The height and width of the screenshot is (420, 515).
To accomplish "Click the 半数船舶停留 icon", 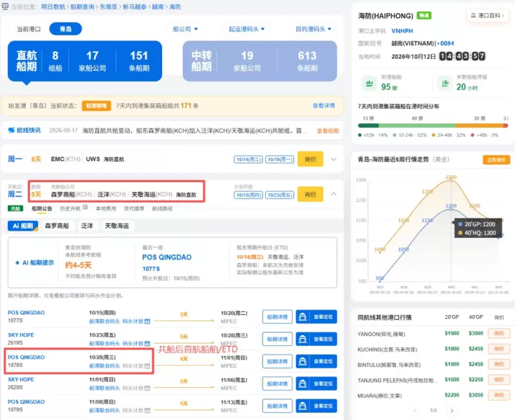I will tap(445, 84).
